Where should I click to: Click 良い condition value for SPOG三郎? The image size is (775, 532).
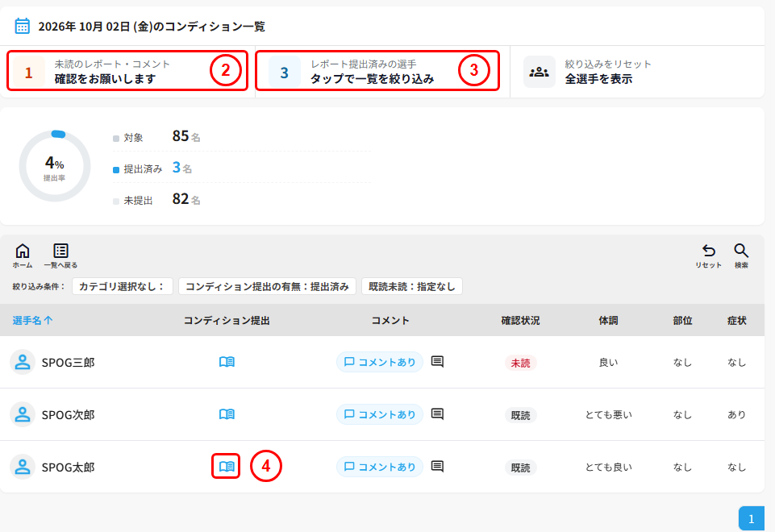pyautogui.click(x=608, y=363)
